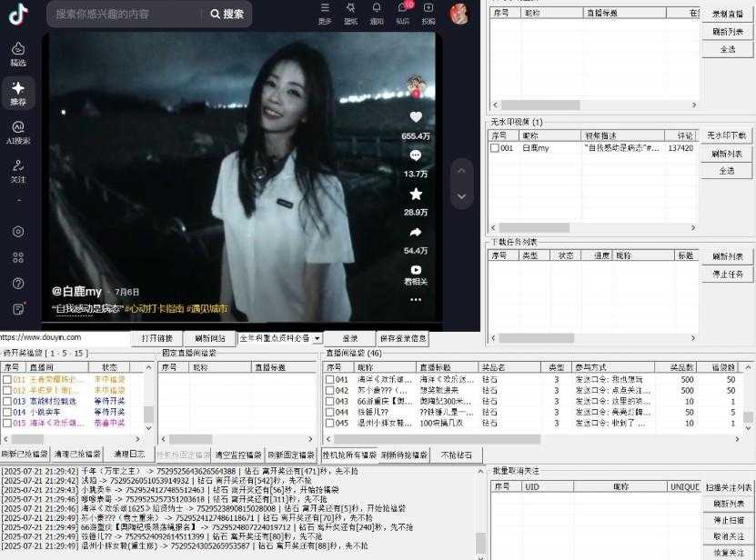Open the notifications bell icon in top bar
This screenshot has width=756, height=560.
(x=377, y=8)
